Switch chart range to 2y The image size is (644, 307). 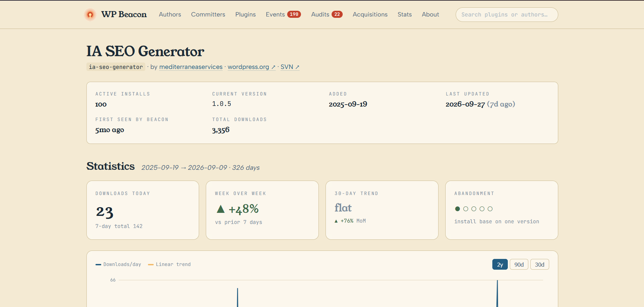pos(500,264)
